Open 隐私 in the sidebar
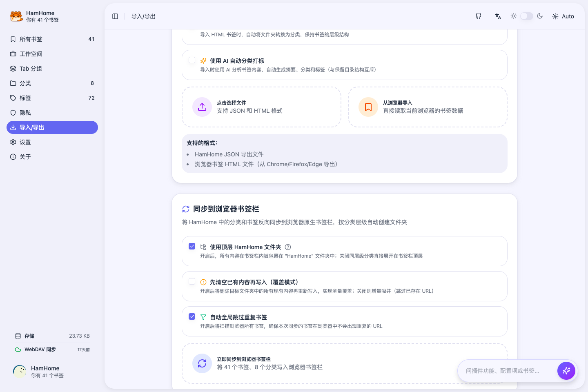The width and height of the screenshot is (588, 392). [52, 113]
